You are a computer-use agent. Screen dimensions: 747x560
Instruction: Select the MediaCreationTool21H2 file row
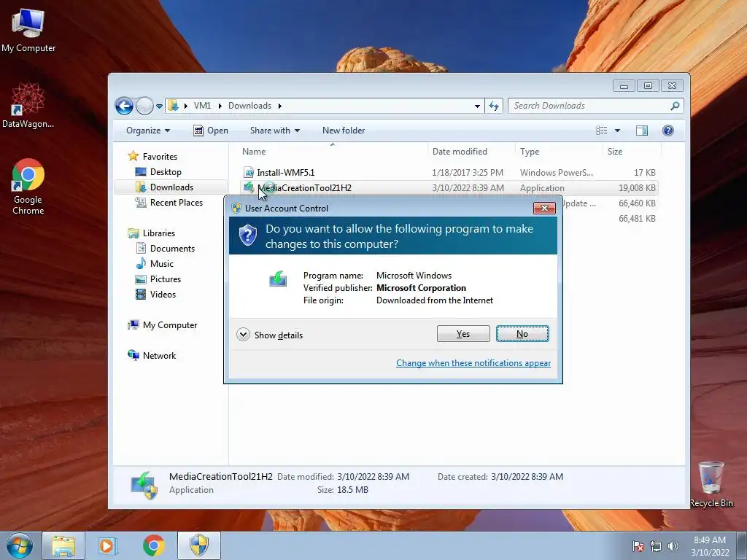[x=449, y=187]
